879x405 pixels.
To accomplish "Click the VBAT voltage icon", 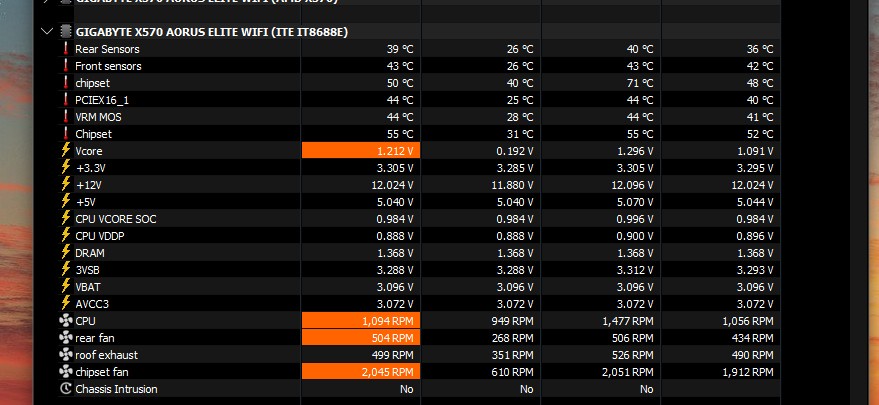I will coord(66,287).
